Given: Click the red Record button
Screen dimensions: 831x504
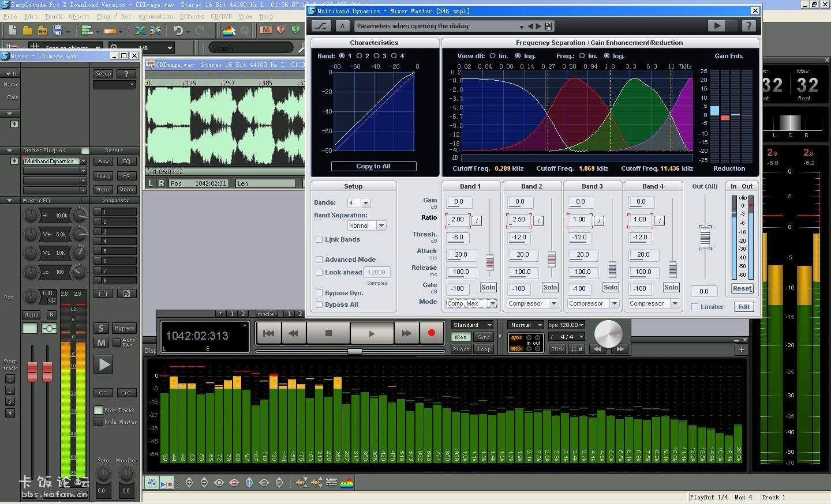Looking at the screenshot, I should (431, 333).
